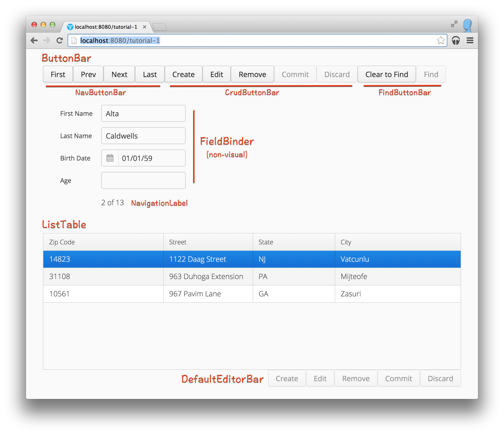Click the GA state cell
The width and height of the screenshot is (504, 435).
[294, 294]
